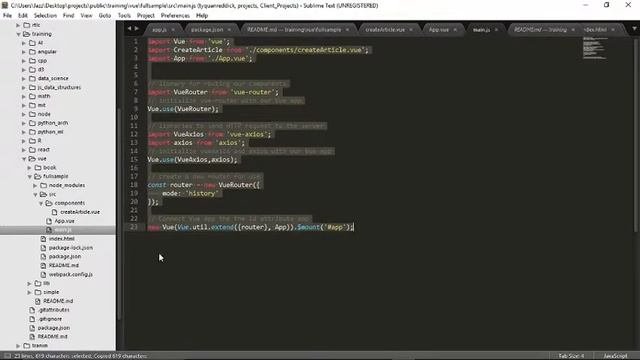Click the index.html file icon
This screenshot has height=360, width=640.
tap(44, 239)
